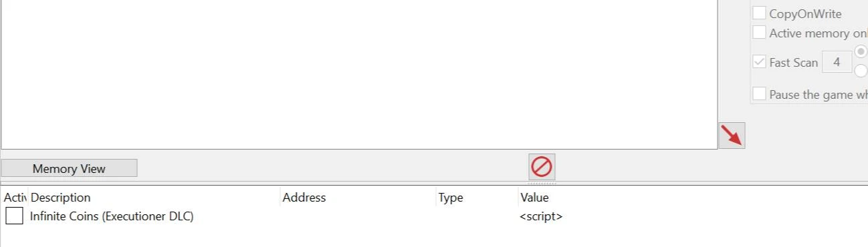Click the dotted splitter handle below no-entry icon

(542, 183)
